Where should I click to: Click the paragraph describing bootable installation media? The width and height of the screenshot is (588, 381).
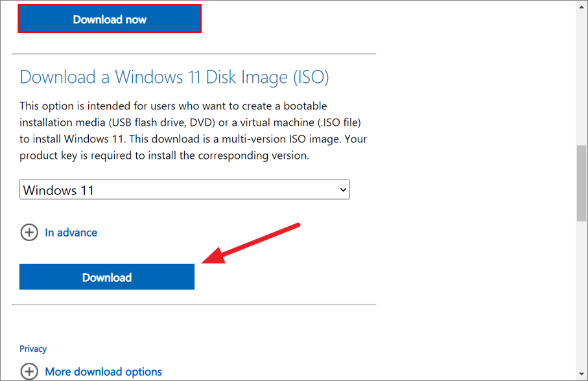click(193, 131)
